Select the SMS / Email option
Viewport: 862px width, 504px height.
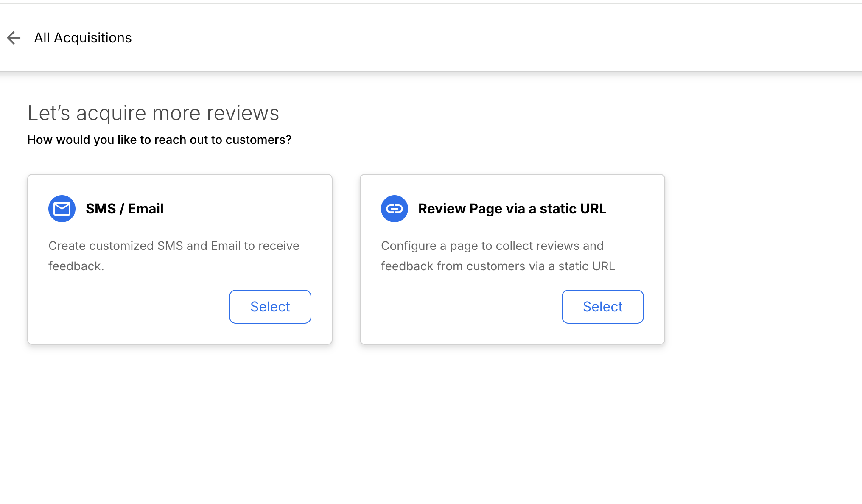point(270,307)
